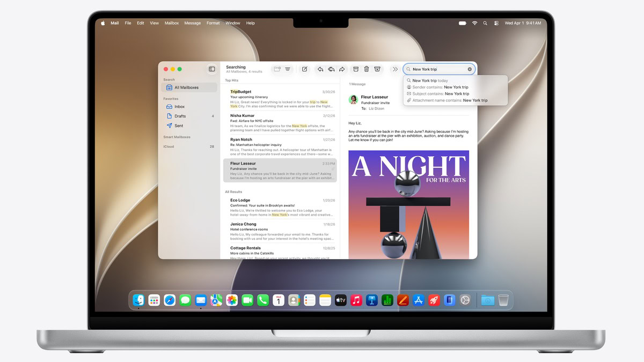Open Photos from the Dock
This screenshot has height=362, width=644.
[x=232, y=300]
